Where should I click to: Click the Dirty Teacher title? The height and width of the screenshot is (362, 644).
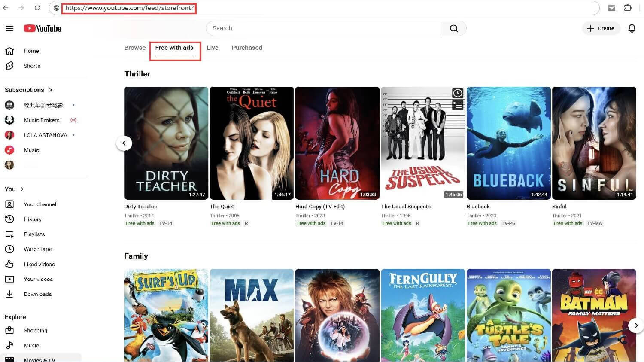click(141, 207)
